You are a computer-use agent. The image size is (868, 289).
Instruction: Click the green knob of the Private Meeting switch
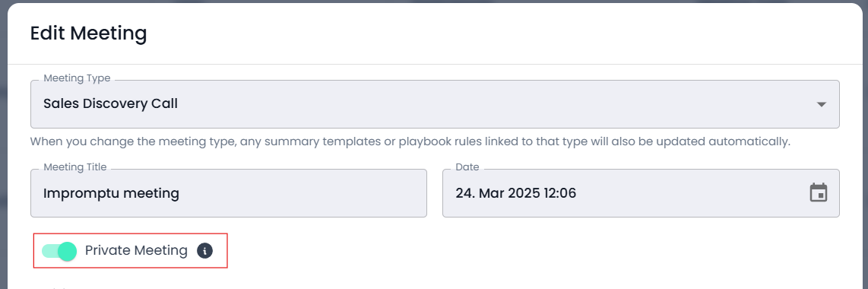coord(67,251)
